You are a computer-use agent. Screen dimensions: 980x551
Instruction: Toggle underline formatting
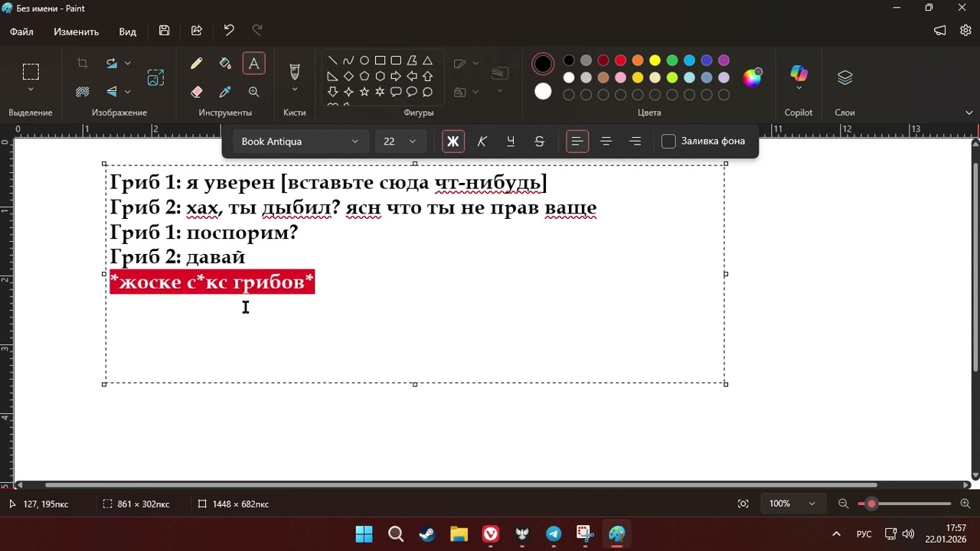point(511,142)
